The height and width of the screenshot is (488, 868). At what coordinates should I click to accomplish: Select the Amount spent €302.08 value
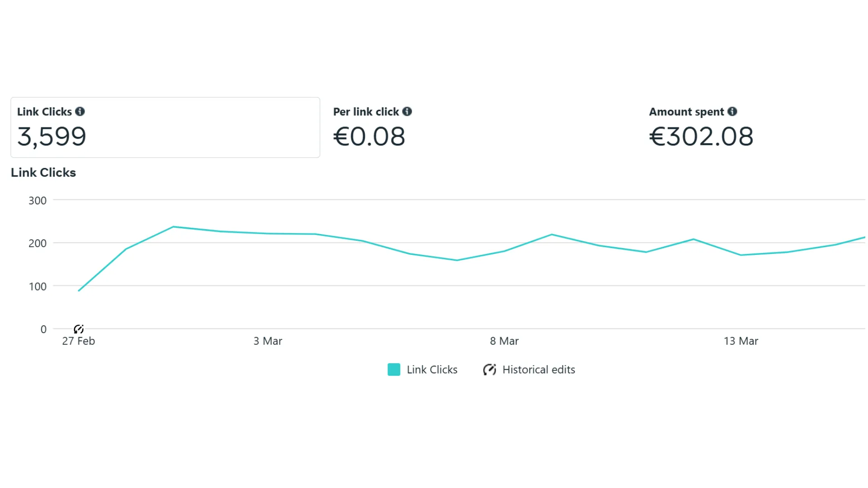701,136
